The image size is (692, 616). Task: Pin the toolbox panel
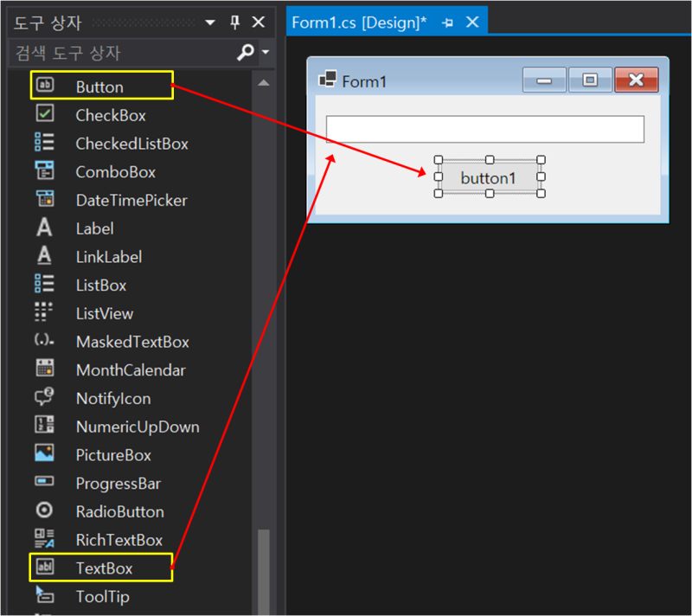(234, 22)
